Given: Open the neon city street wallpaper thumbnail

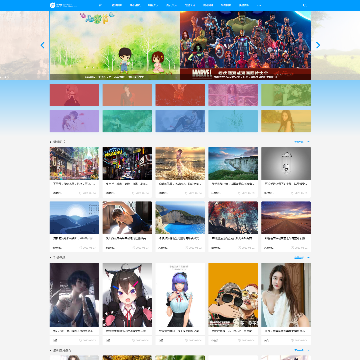Looking at the screenshot, I should tap(127, 163).
